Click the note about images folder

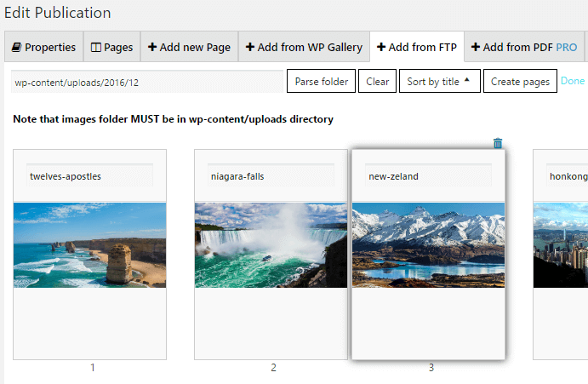[174, 119]
